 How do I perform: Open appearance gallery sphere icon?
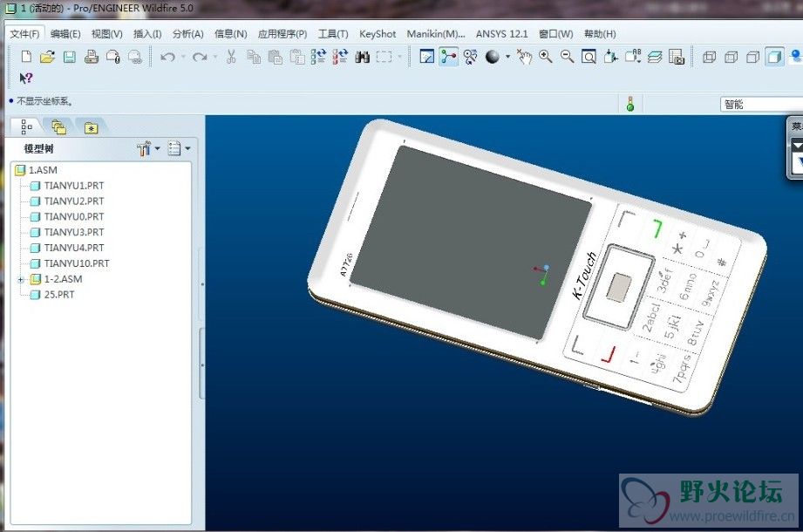(492, 57)
